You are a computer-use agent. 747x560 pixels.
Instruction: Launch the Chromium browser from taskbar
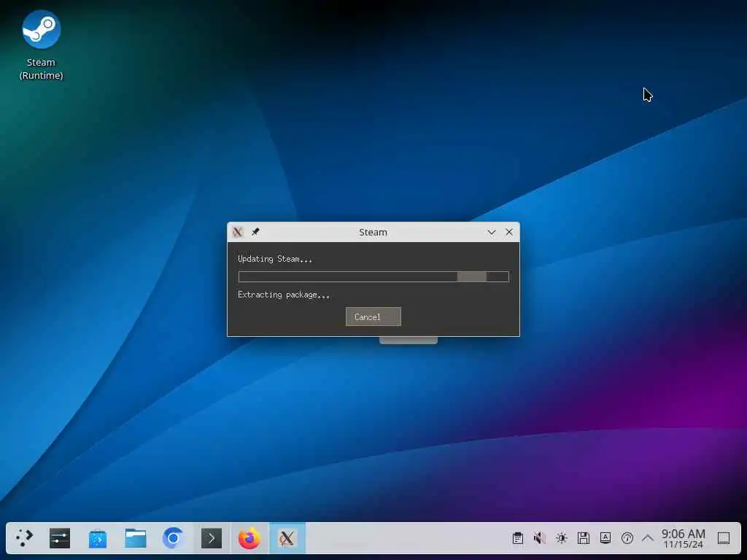tap(173, 538)
